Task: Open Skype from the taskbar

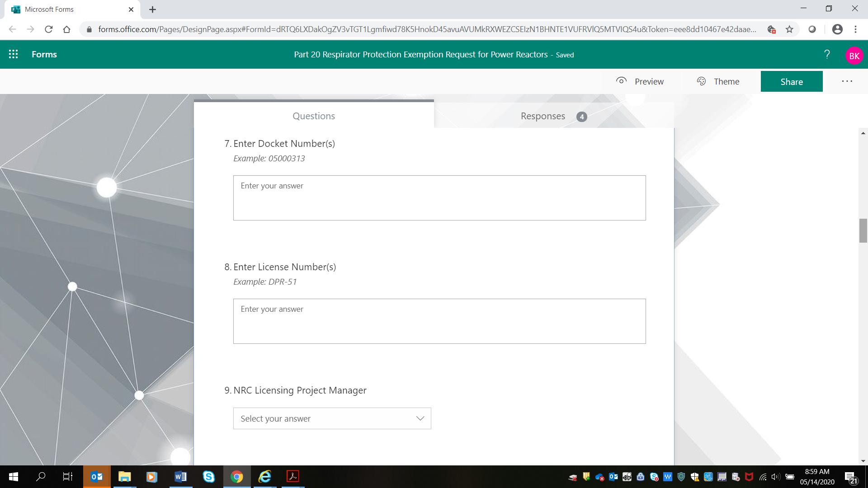Action: point(208,476)
